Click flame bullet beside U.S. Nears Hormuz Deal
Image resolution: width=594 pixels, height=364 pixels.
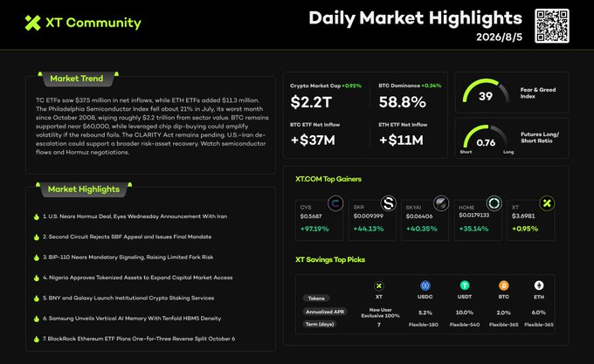(37, 216)
